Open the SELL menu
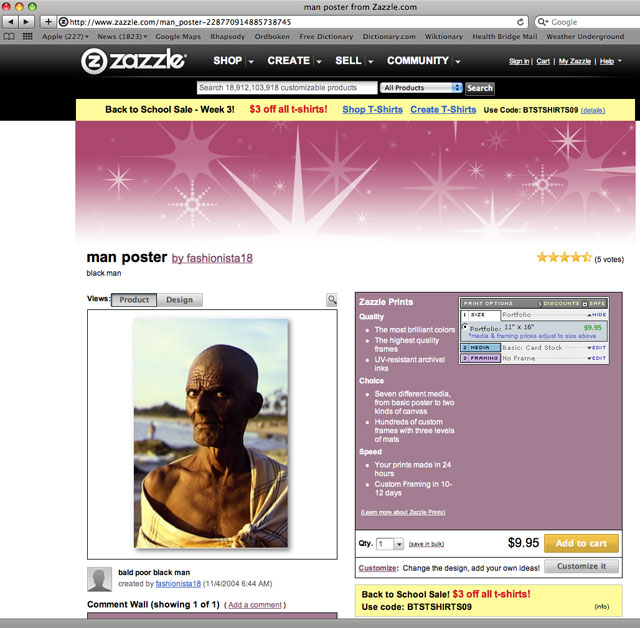Viewport: 640px width, 628px height. (x=348, y=61)
